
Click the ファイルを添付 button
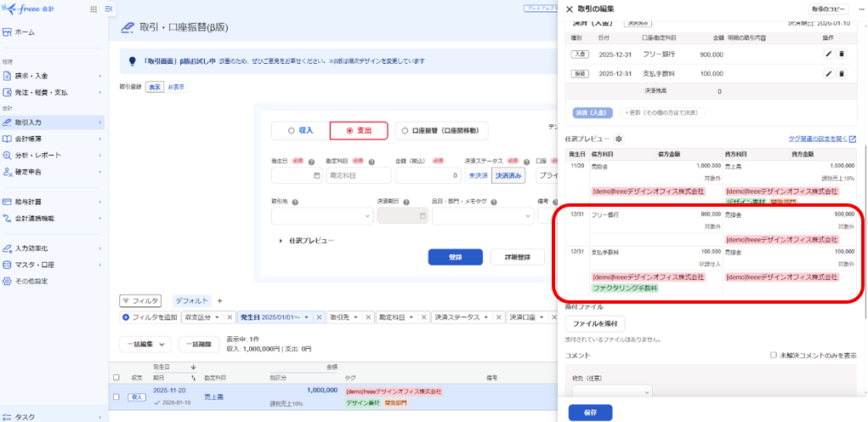(x=595, y=323)
